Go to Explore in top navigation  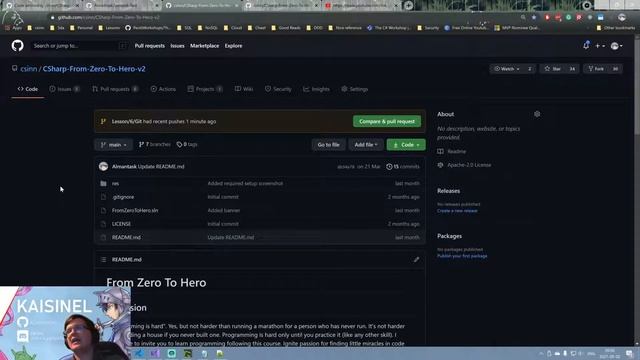coord(233,46)
